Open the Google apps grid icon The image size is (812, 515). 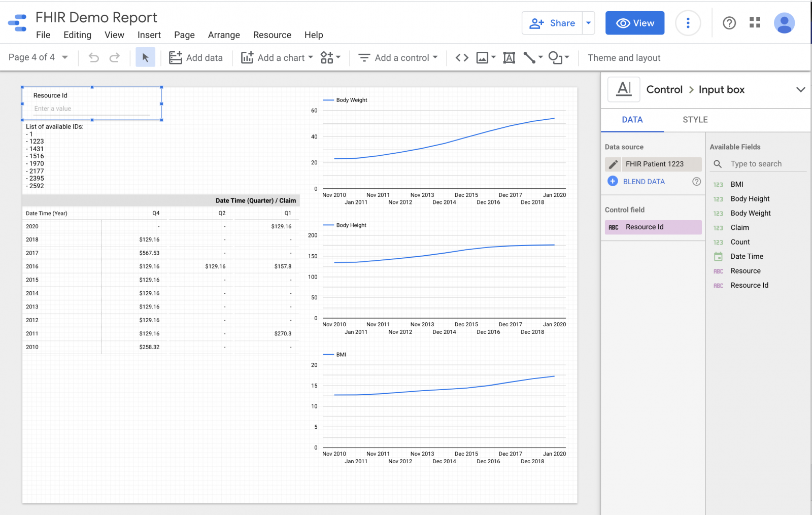pyautogui.click(x=755, y=23)
